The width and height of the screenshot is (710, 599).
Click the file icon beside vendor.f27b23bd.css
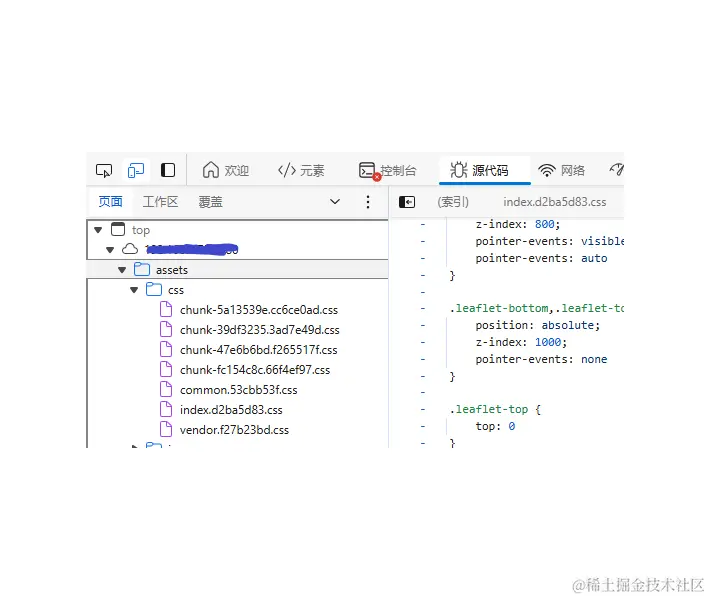tap(166, 429)
